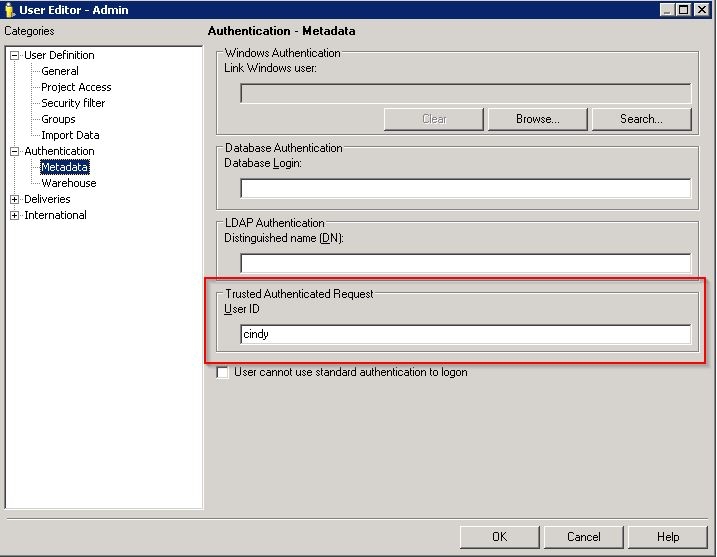717x557 pixels.
Task: Click the Trusted Authenticated User ID field
Action: click(x=465, y=335)
